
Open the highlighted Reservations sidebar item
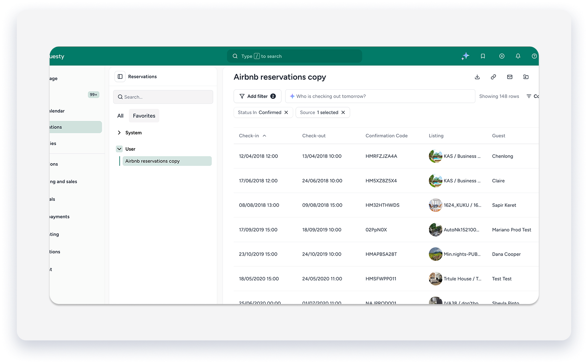coord(76,127)
